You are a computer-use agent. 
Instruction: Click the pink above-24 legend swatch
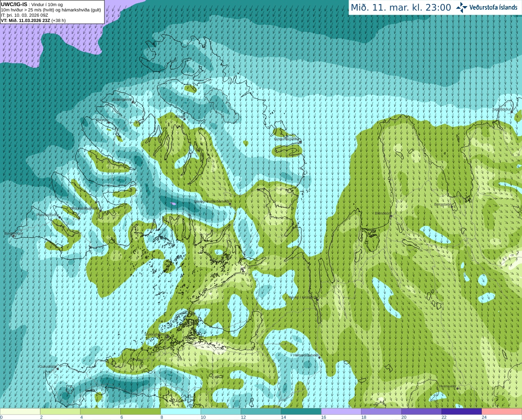pyautogui.click(x=502, y=411)
